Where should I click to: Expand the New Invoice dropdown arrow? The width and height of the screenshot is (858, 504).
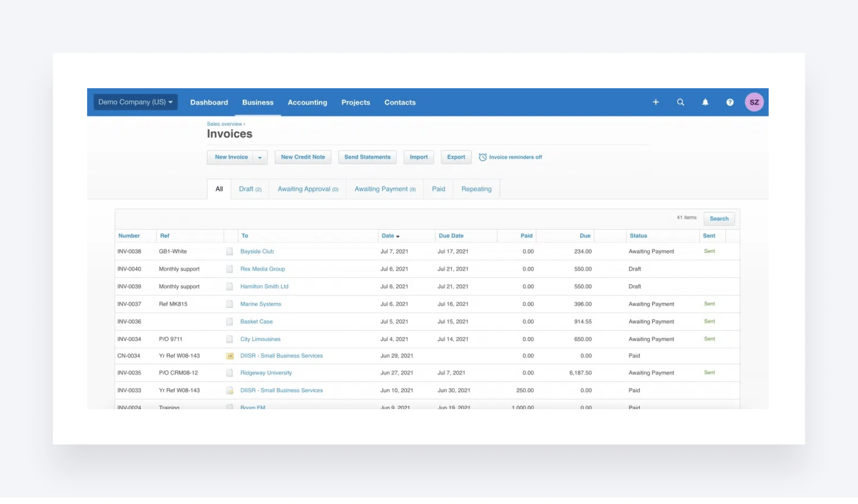click(260, 157)
